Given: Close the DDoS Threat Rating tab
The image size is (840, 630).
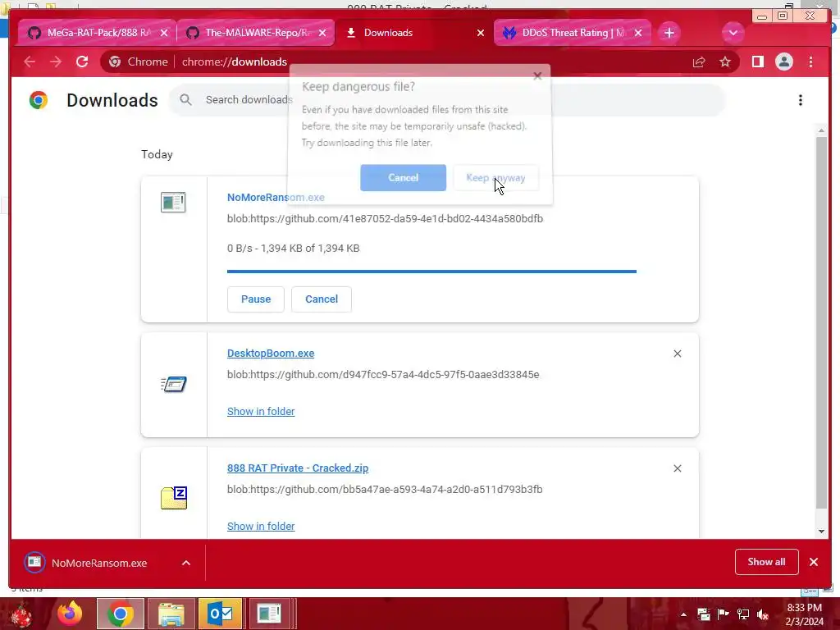Looking at the screenshot, I should 638,33.
